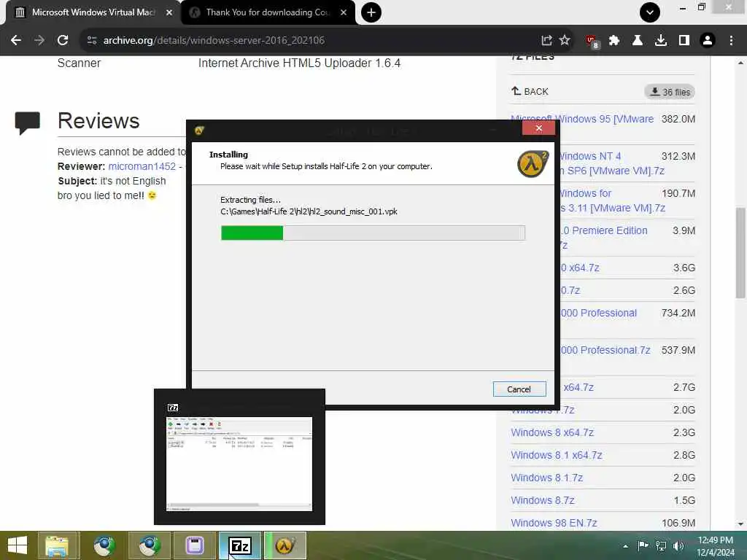747x560 pixels.
Task: Click the x64.7z 2.7G file link
Action: click(x=578, y=388)
